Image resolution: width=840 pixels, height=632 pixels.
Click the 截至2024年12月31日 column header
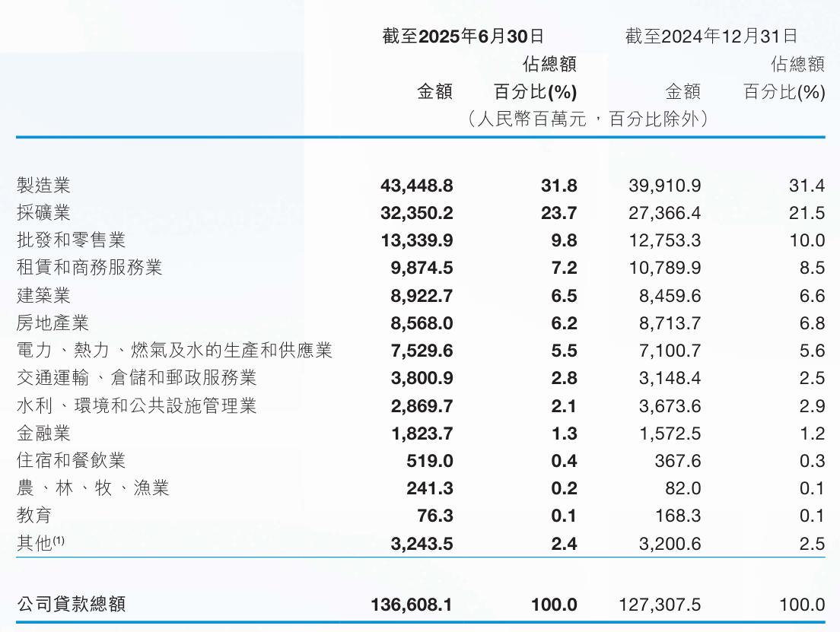coord(711,36)
